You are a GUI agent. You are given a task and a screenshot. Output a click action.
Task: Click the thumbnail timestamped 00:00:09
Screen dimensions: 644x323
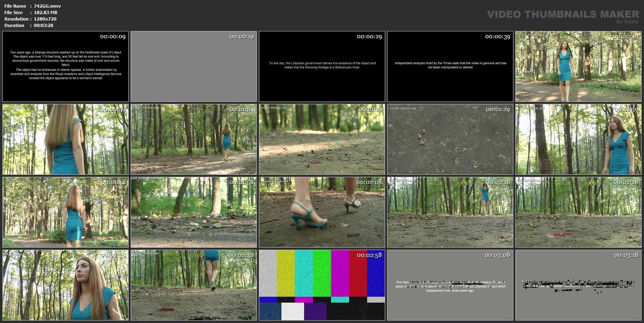[65, 66]
